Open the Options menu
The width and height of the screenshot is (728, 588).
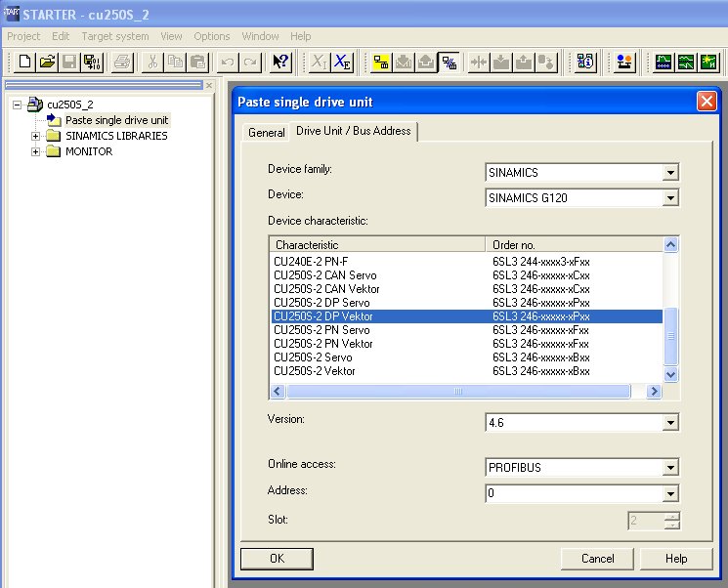pyautogui.click(x=212, y=36)
